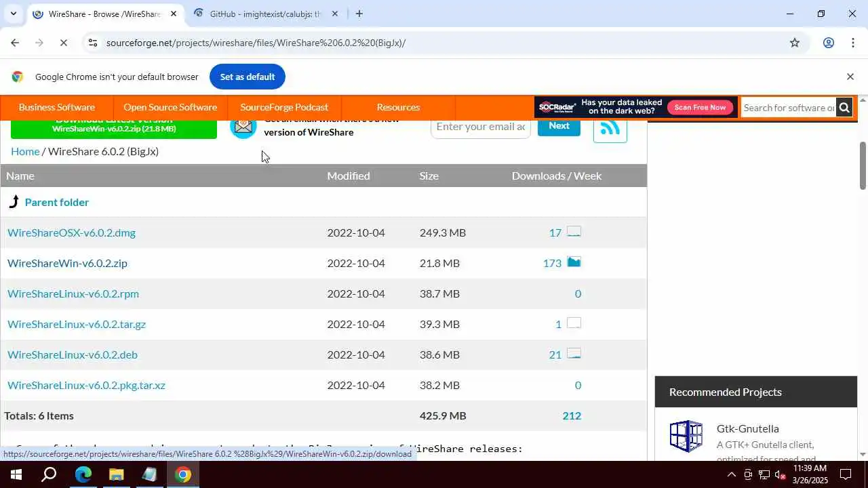Click Scan Free Now in SOCRadar ad

[700, 107]
